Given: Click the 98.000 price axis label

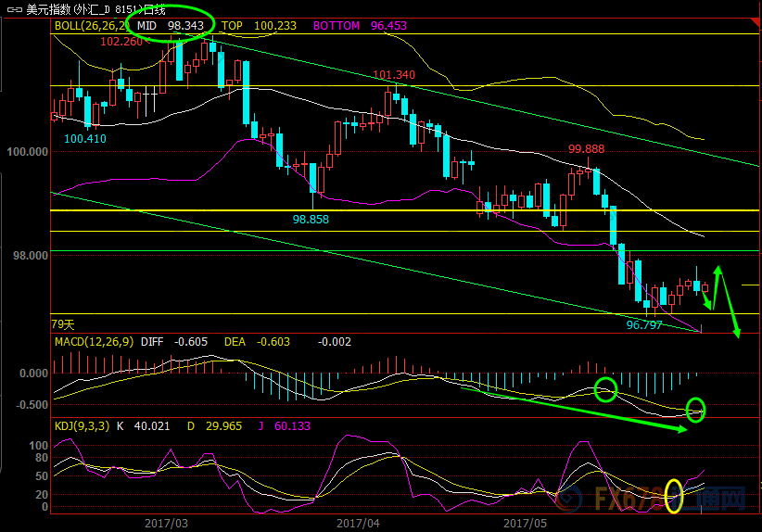Looking at the screenshot, I should 31,256.
